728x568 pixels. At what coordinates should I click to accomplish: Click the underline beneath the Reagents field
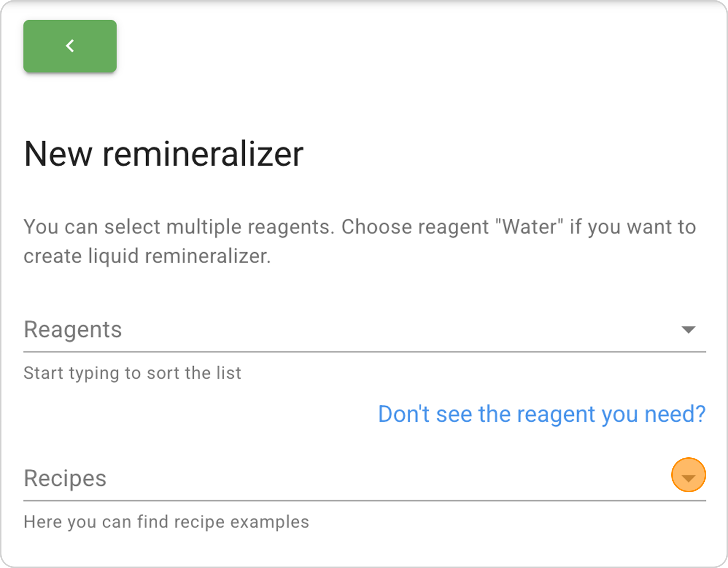point(364,352)
